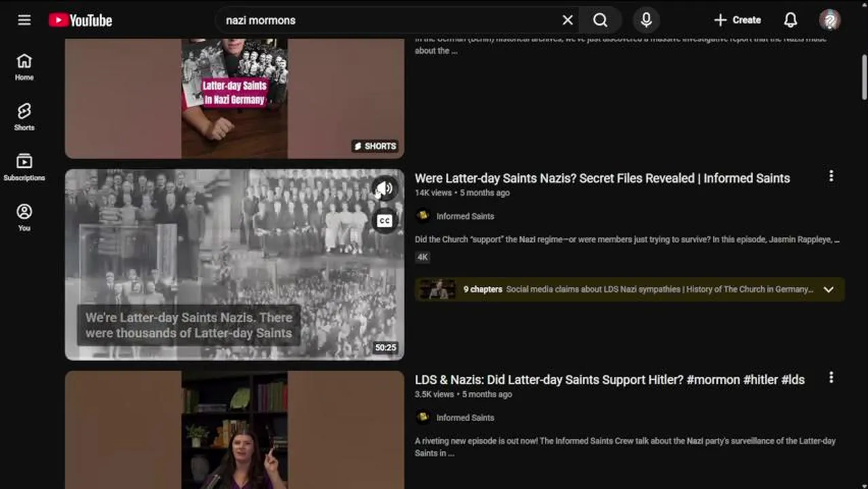
Task: Click the caption overlay text on preview
Action: coord(189,325)
